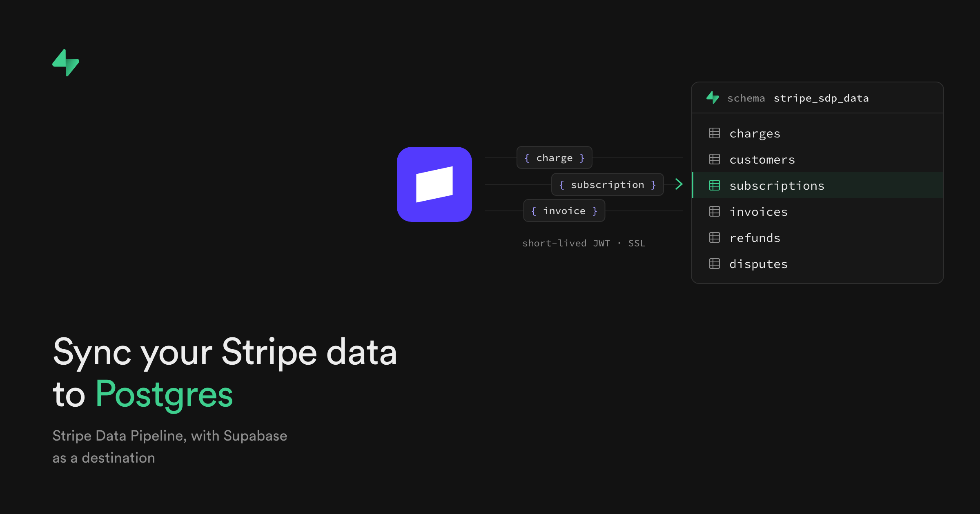
Task: Select the { invoice } tag
Action: [x=564, y=210]
